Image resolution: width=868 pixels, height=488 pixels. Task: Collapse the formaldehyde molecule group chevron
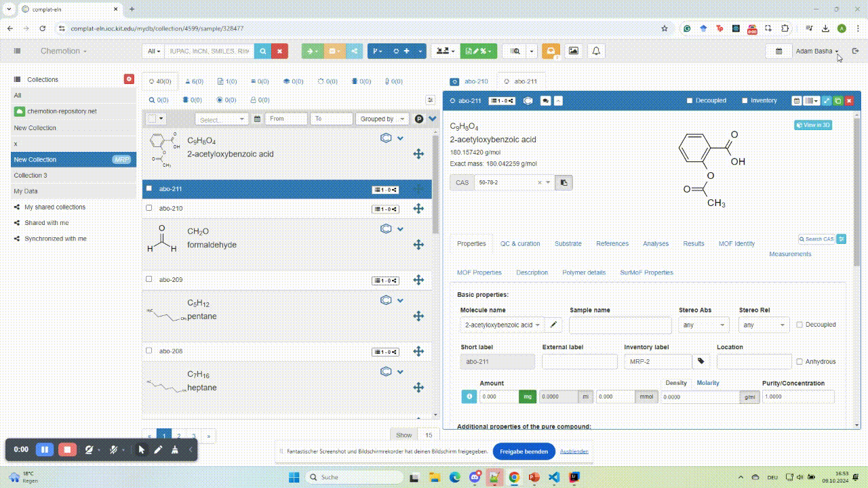coord(400,228)
